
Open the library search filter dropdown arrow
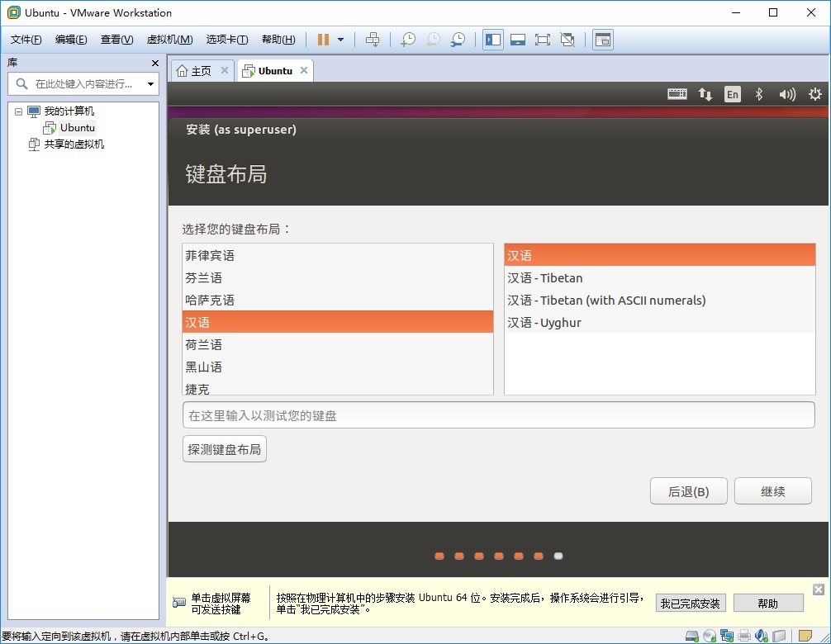150,83
